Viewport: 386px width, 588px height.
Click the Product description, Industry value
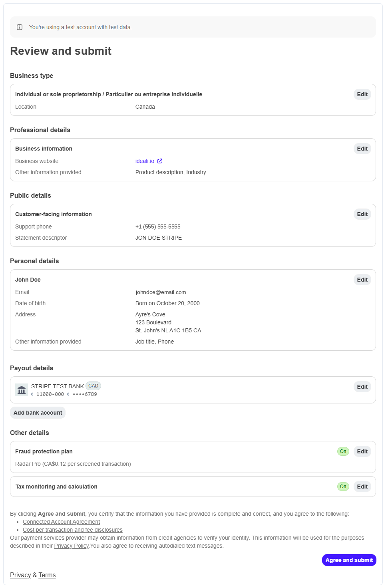coord(171,172)
